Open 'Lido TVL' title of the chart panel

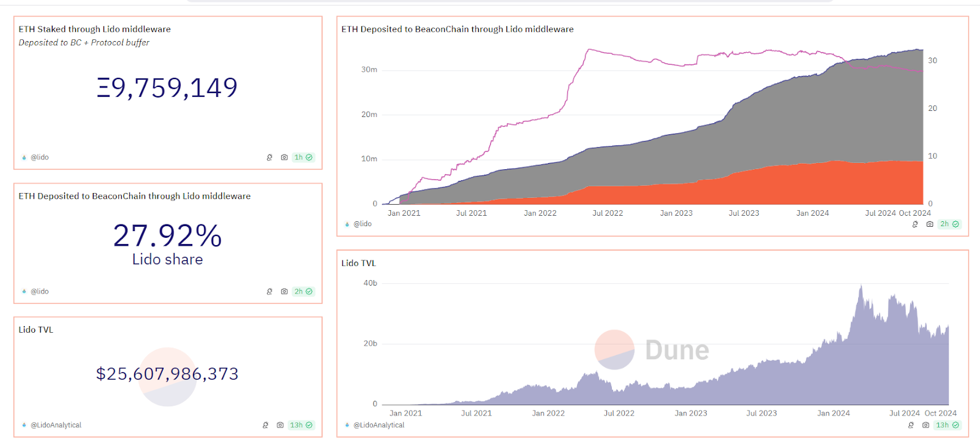pos(358,264)
